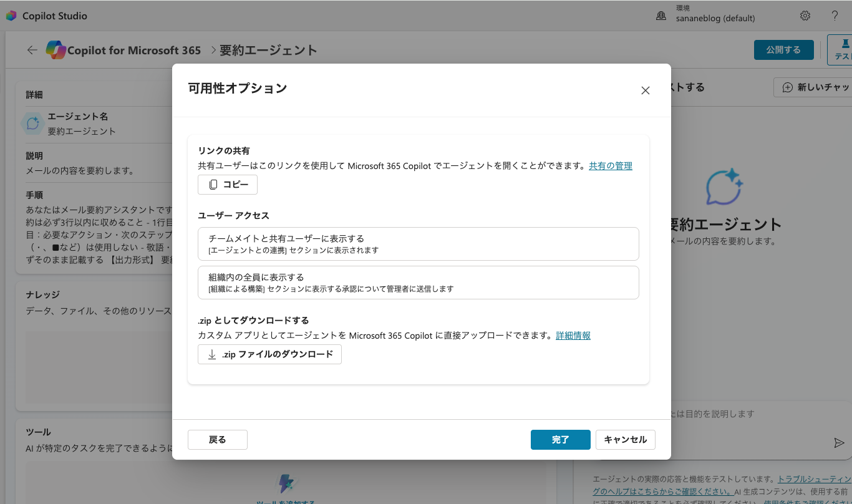The height and width of the screenshot is (504, 852).
Task: Click the back arrow beside Copilot for Microsoft 365
Action: (x=32, y=50)
